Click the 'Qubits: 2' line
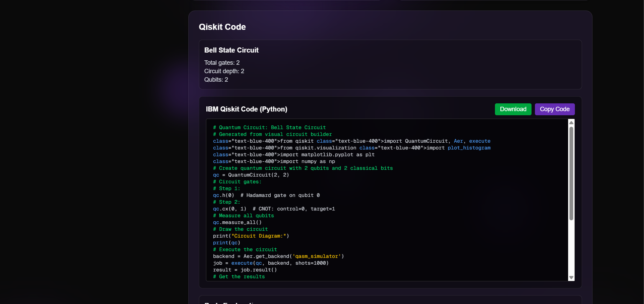644x304 pixels. 216,80
